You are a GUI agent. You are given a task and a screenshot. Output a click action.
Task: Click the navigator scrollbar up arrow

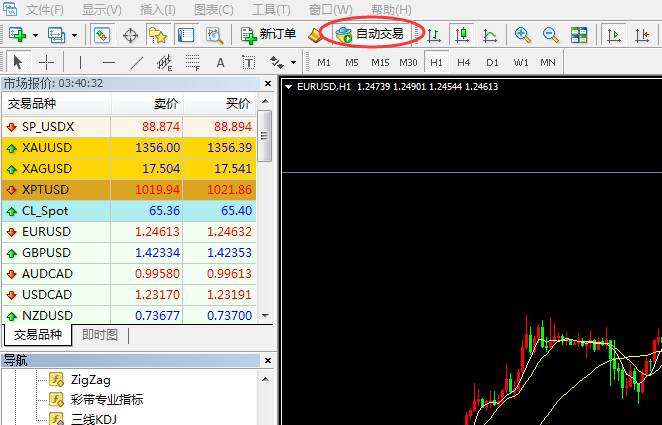point(265,379)
